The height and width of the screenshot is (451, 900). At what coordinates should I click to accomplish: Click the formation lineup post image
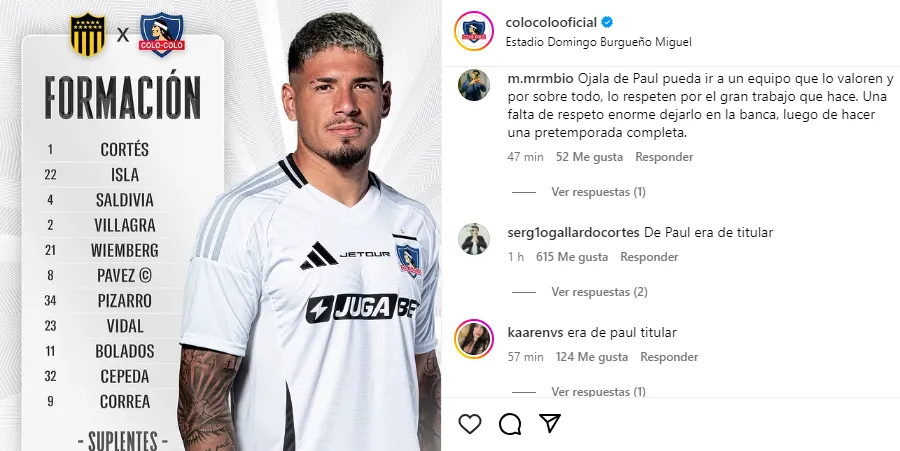point(220,226)
